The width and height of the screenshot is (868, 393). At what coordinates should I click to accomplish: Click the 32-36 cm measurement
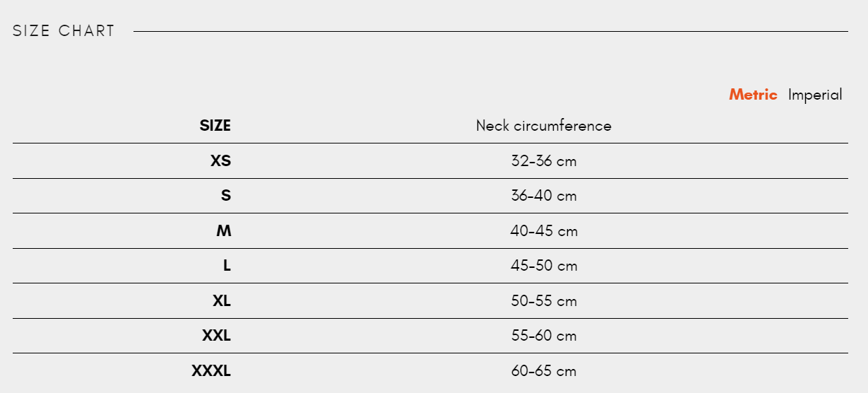pyautogui.click(x=543, y=161)
